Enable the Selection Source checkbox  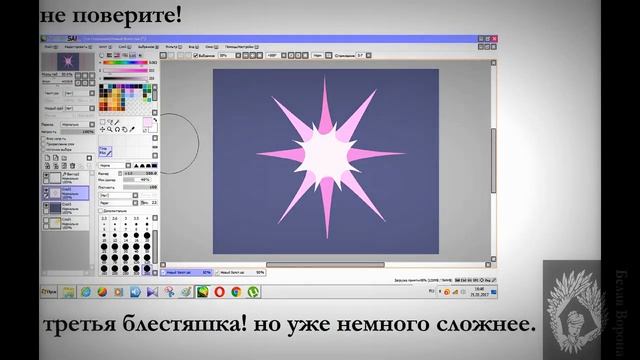(44, 149)
